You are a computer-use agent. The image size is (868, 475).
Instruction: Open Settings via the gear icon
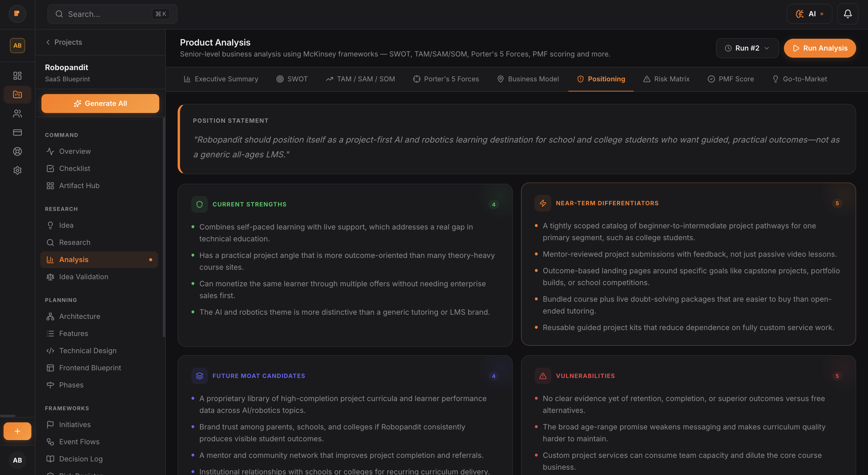click(17, 170)
